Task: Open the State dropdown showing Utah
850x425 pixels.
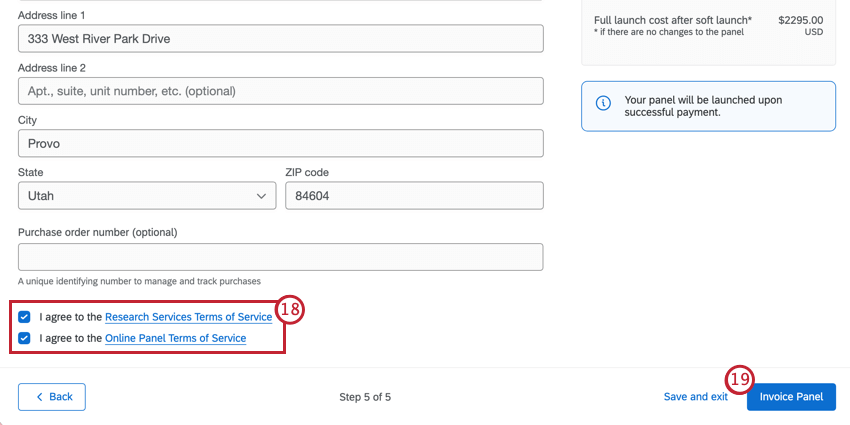Action: [147, 196]
